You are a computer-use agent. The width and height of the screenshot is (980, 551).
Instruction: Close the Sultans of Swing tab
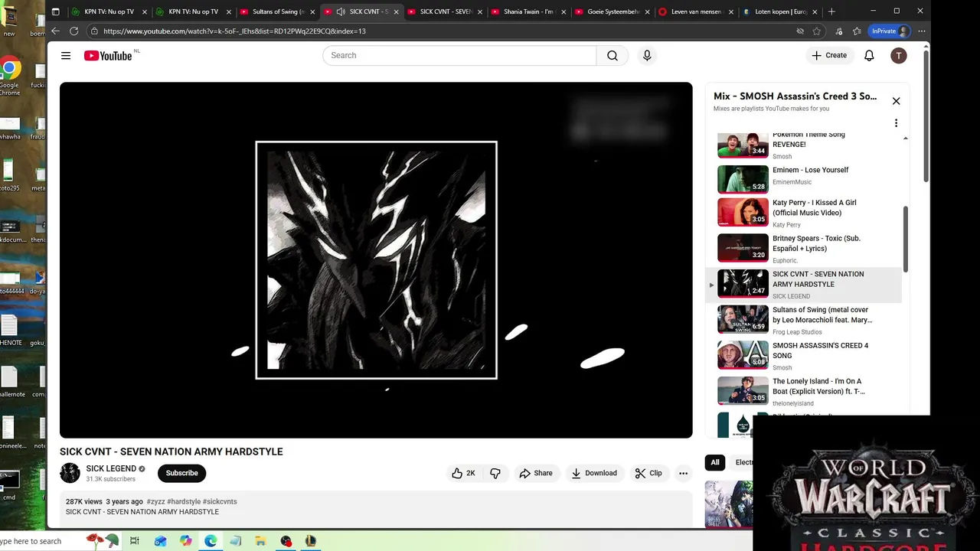click(312, 12)
